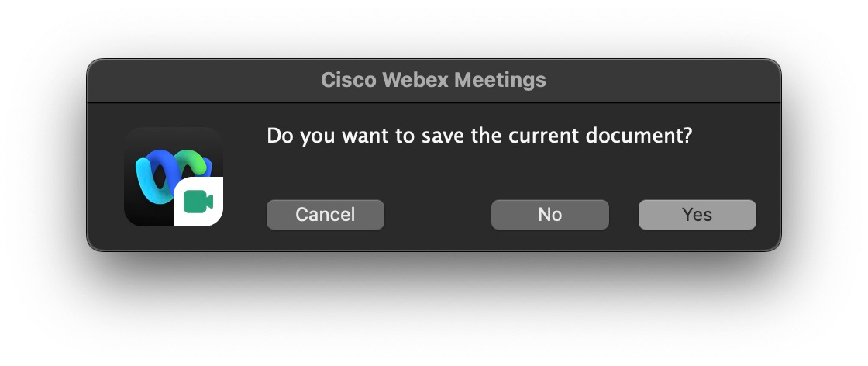The height and width of the screenshot is (366, 868).
Task: Click the middle No button
Action: 549,215
